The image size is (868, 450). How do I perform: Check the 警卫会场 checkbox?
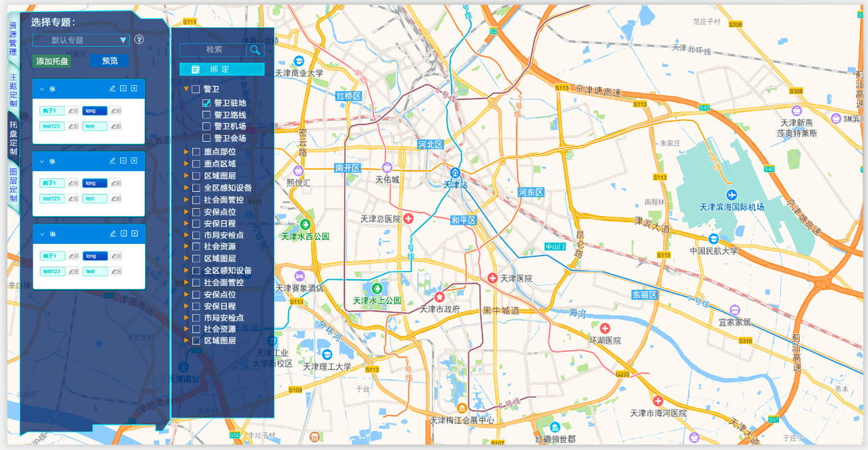[207, 138]
